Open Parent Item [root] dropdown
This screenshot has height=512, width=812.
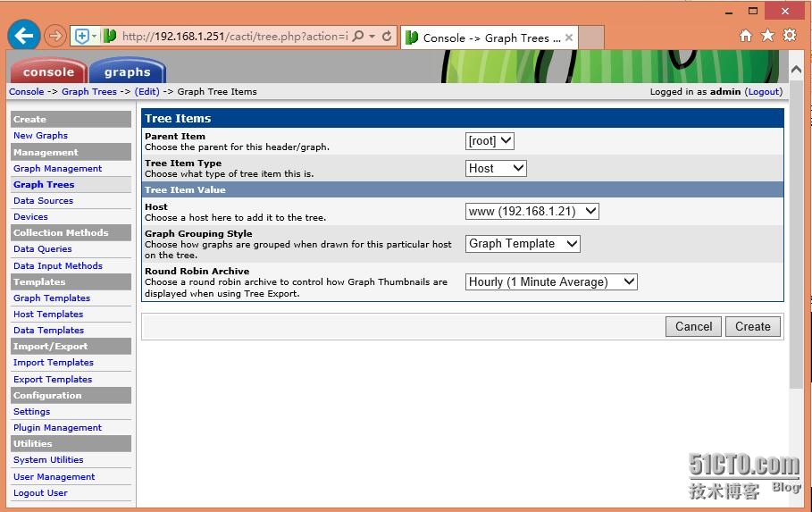click(x=490, y=141)
